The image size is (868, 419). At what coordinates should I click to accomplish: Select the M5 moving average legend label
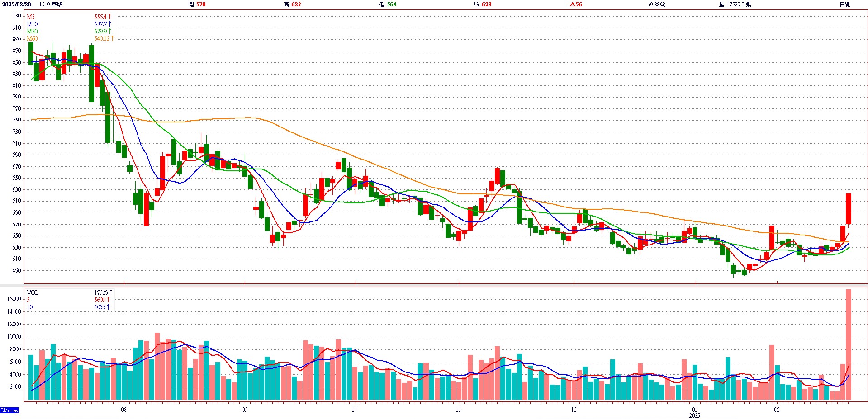31,17
